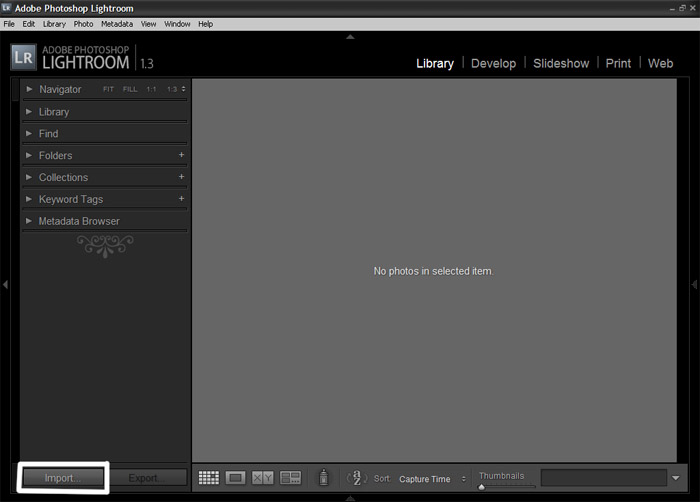Viewport: 700px width, 502px height.
Task: Click 'No photos in selected item.' text
Action: 433,271
